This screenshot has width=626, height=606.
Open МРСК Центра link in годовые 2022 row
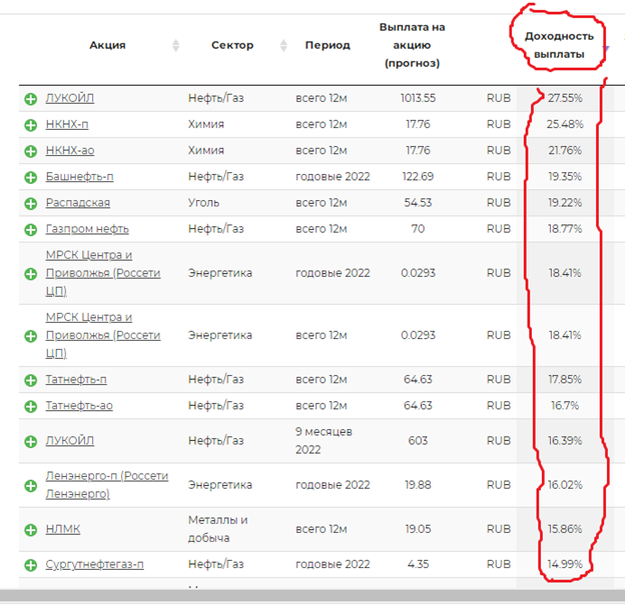point(103,273)
